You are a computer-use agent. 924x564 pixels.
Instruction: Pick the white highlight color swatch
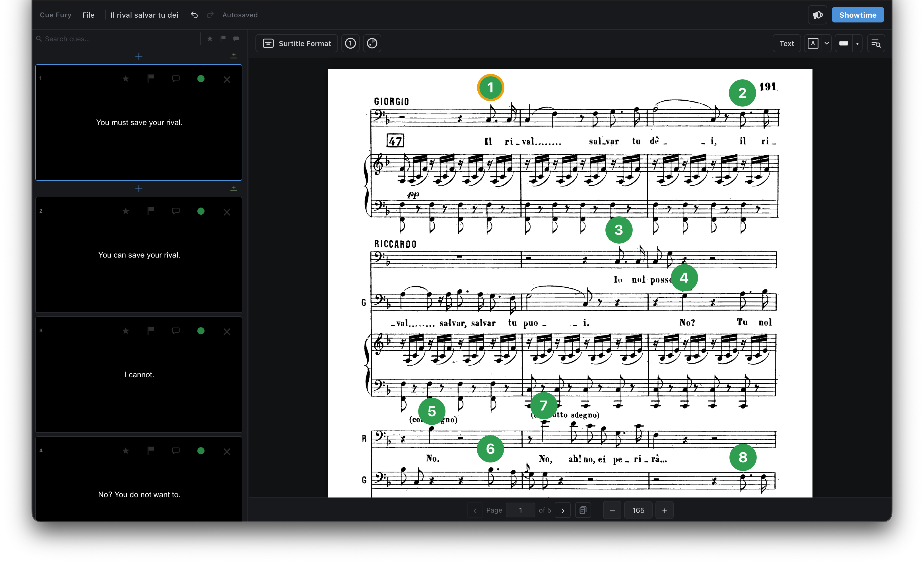point(844,43)
